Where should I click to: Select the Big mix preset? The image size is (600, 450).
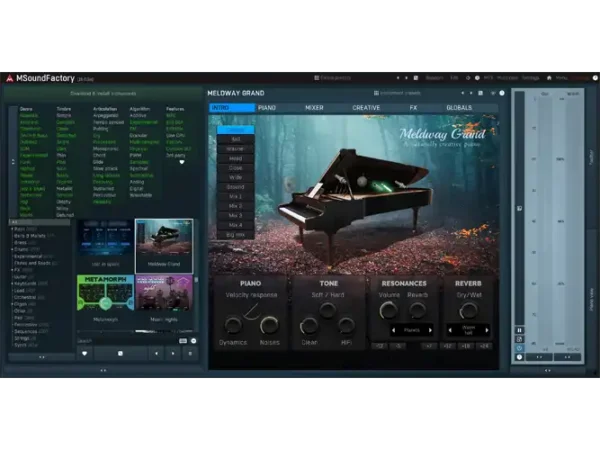(x=236, y=235)
